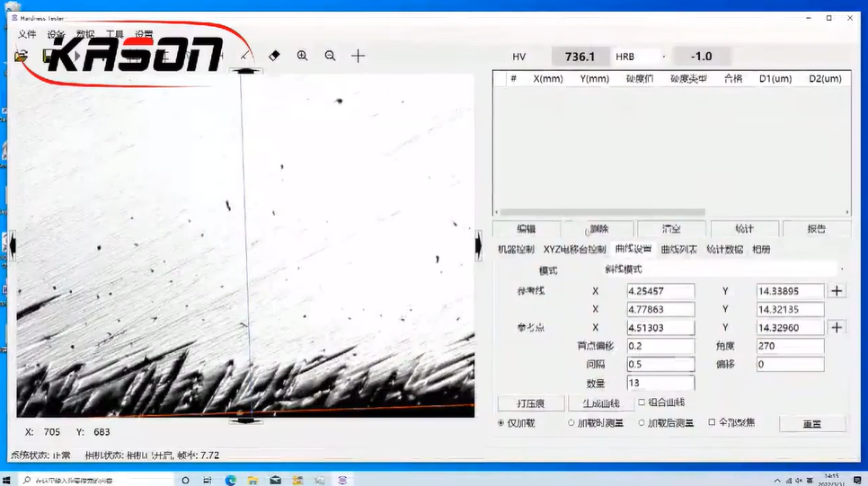
Task: Click the 打压痕 button
Action: click(531, 403)
